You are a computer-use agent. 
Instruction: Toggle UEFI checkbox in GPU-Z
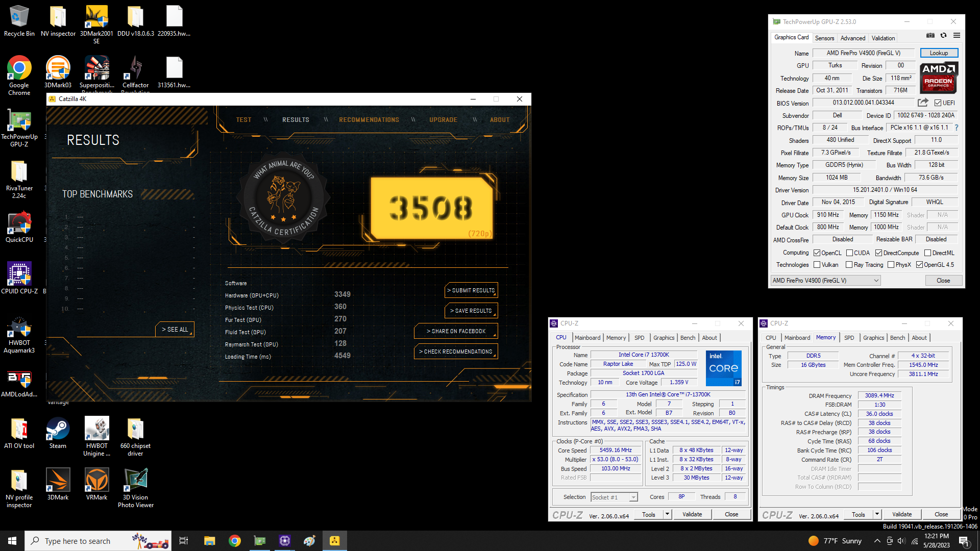pos(938,103)
